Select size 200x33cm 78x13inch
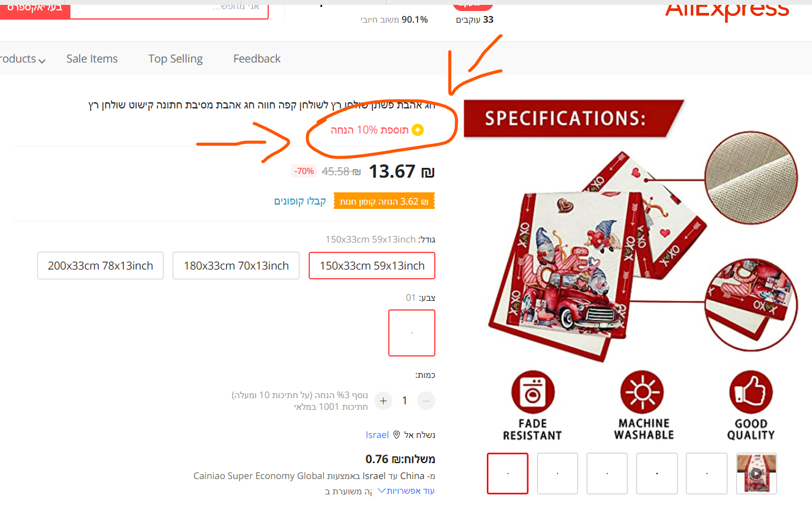812x506 pixels. click(100, 265)
